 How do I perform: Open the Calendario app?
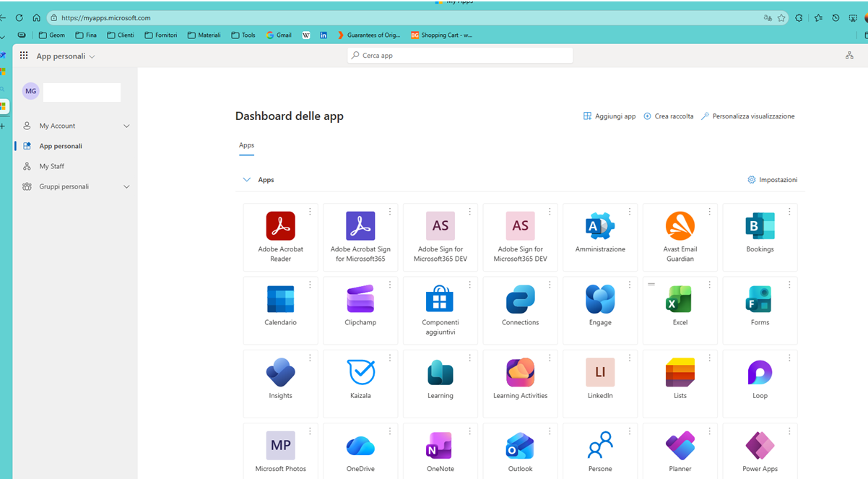coord(280,310)
